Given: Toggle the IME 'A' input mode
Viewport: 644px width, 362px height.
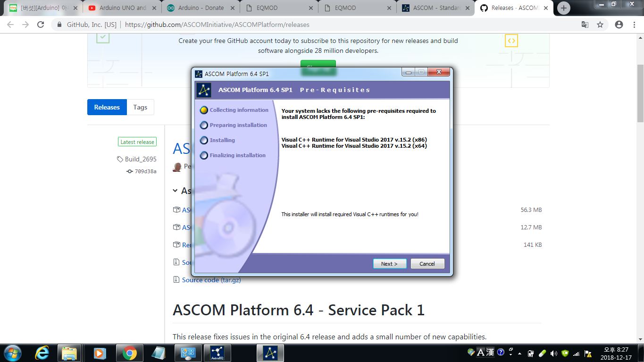Looking at the screenshot, I should 481,352.
